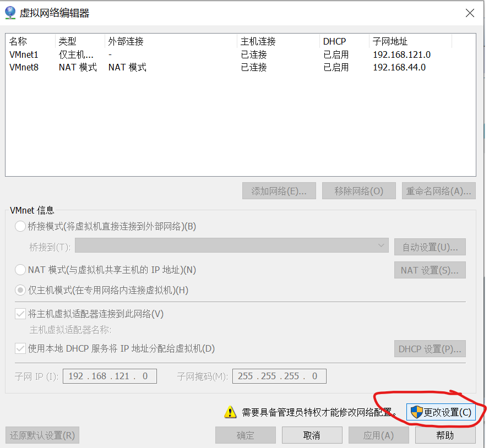Close the 虚拟网络编辑器 window

[x=470, y=13]
